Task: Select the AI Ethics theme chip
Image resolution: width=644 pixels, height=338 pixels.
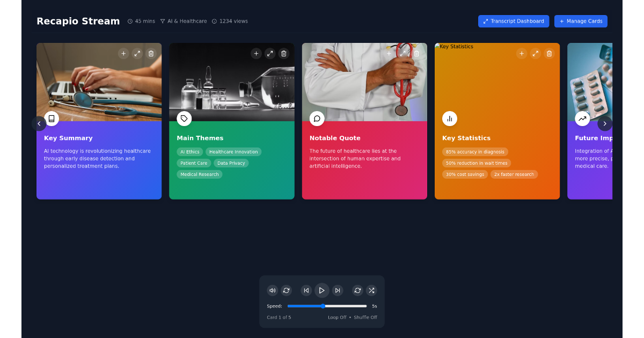Action: tap(189, 152)
